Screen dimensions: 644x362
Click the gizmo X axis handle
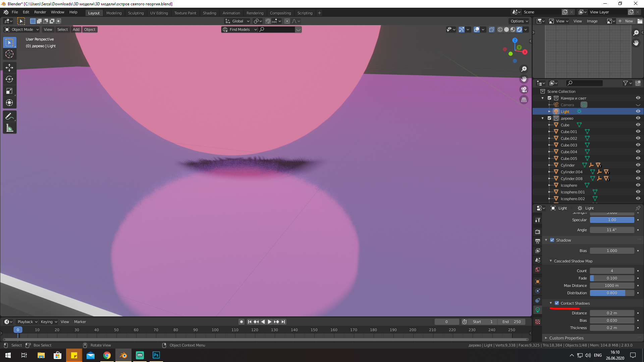[525, 52]
